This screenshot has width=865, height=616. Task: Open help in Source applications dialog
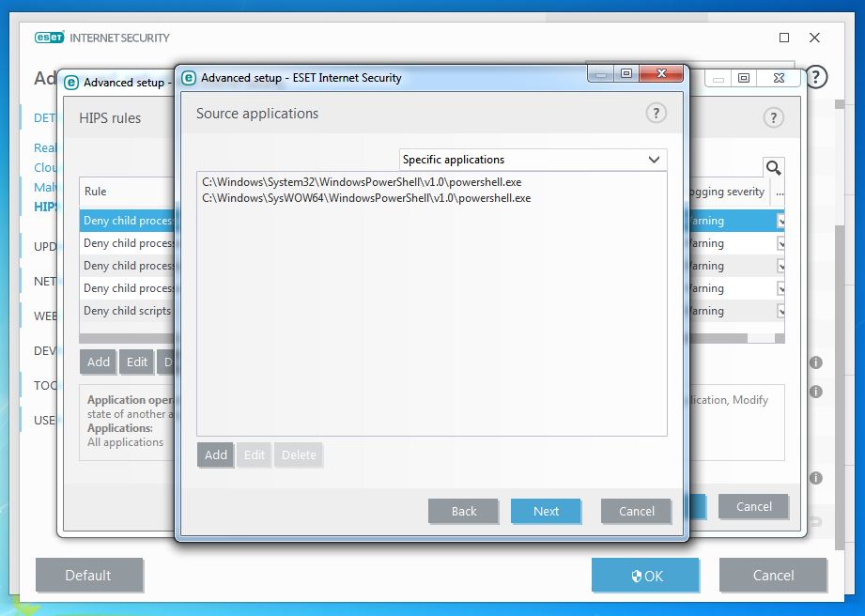tap(656, 114)
